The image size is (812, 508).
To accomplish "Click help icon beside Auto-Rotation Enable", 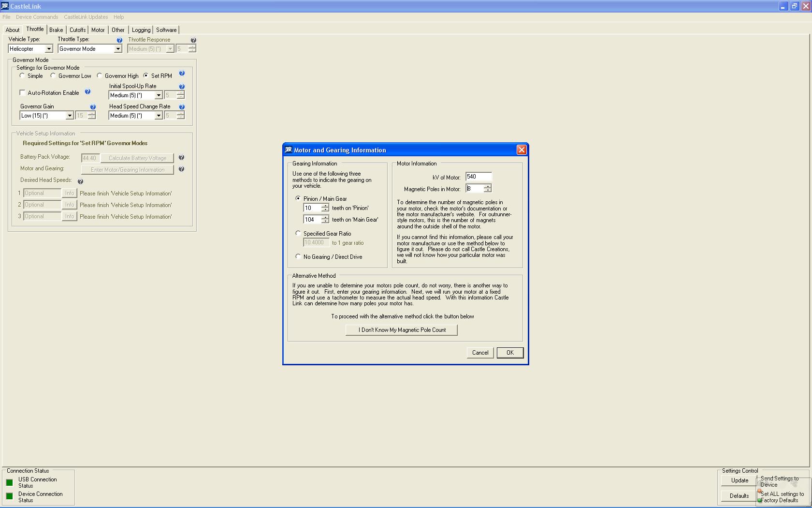I will [87, 91].
